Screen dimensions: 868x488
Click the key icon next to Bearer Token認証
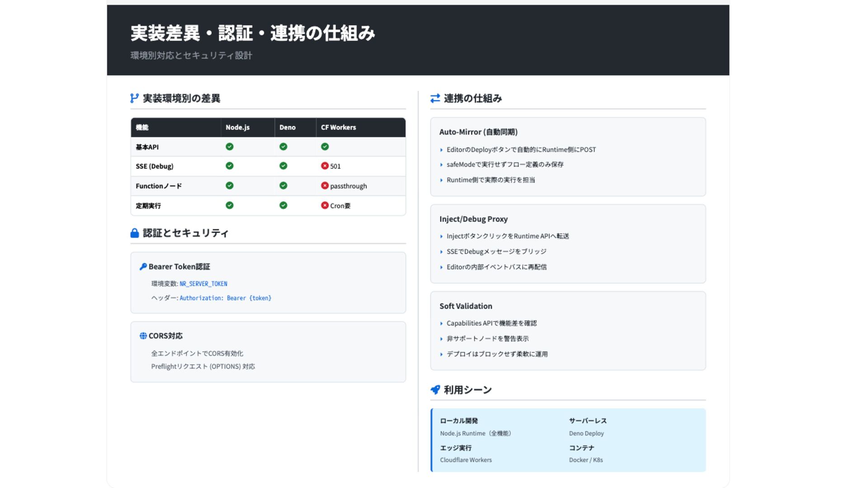pos(143,267)
